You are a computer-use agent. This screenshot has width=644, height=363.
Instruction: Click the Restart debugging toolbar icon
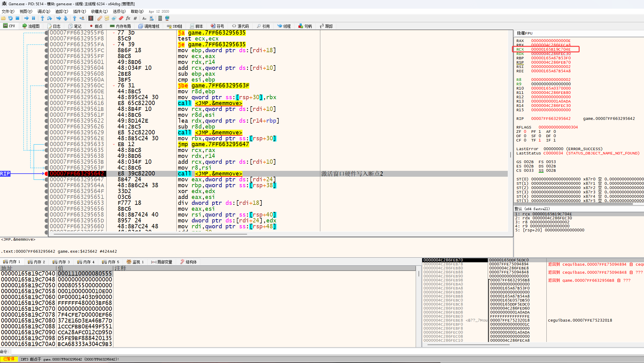[11, 18]
